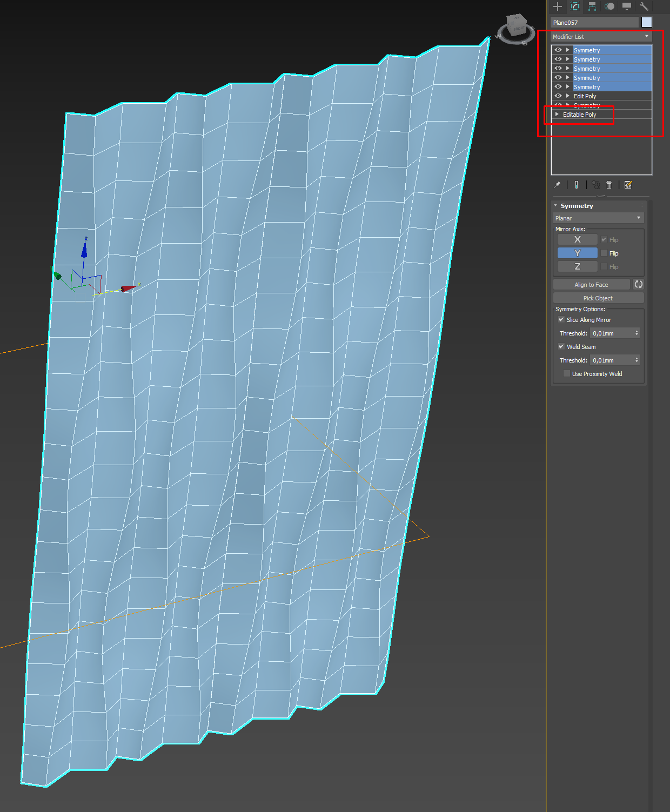Screen dimensions: 670x812
Task: Open Configure Modifier Sets icon
Action: coord(628,185)
